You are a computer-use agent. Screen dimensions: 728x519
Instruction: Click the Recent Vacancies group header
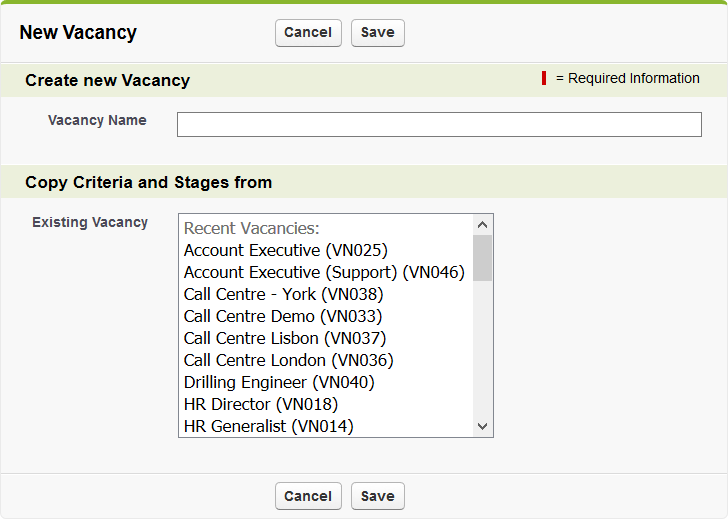[251, 228]
